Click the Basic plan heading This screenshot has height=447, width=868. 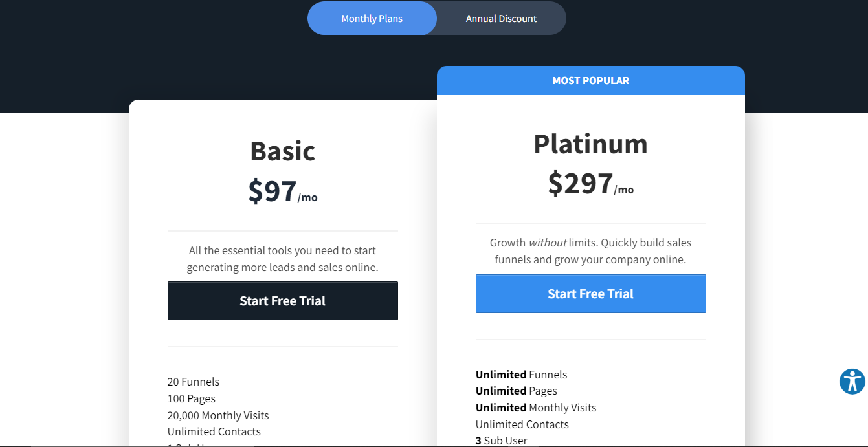(282, 151)
